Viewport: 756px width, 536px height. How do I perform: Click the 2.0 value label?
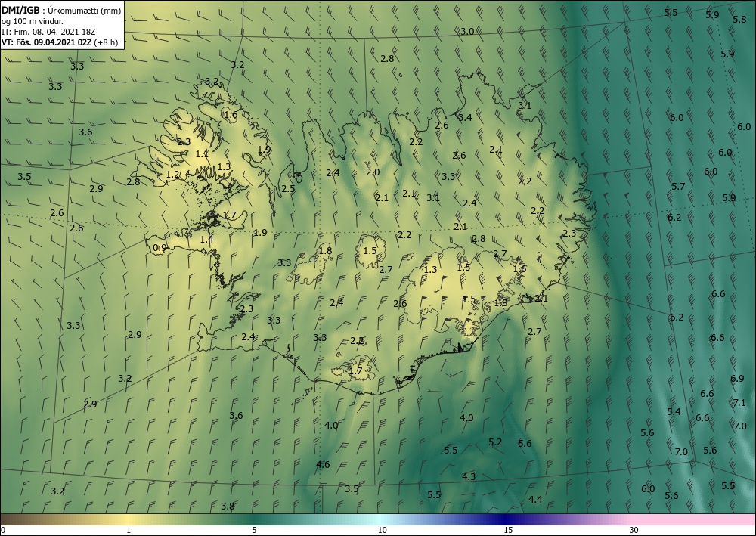[373, 172]
